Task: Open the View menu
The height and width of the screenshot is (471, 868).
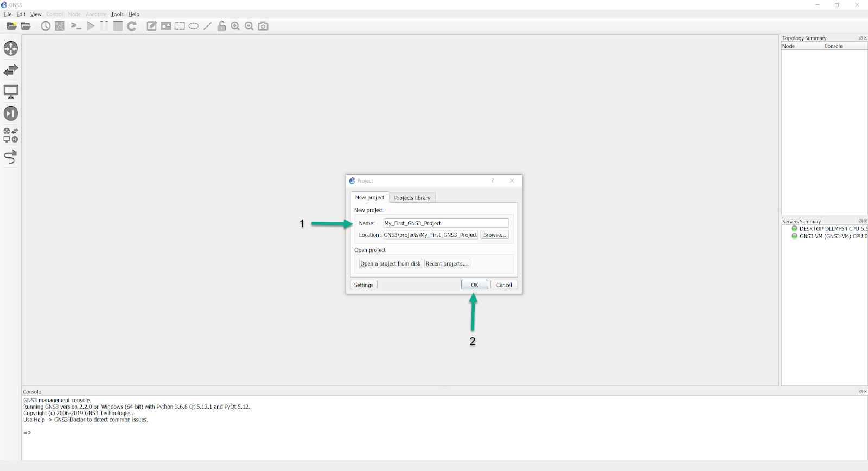Action: pyautogui.click(x=36, y=14)
